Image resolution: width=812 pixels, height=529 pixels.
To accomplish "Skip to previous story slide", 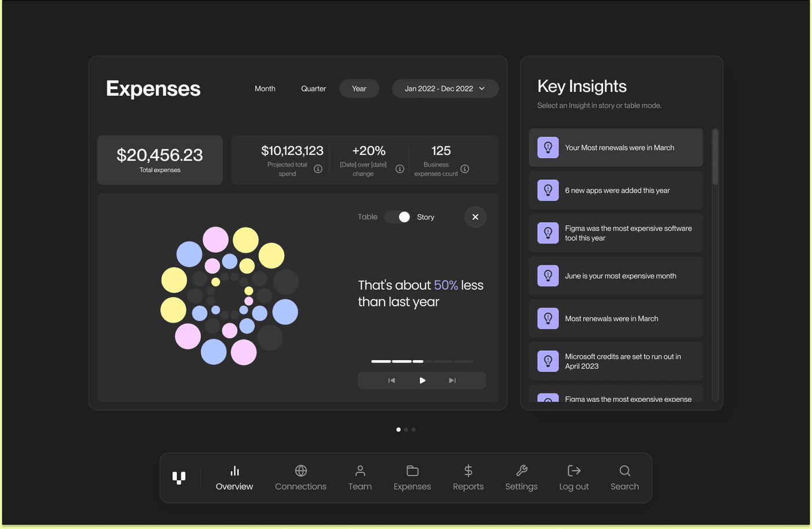I will 391,381.
